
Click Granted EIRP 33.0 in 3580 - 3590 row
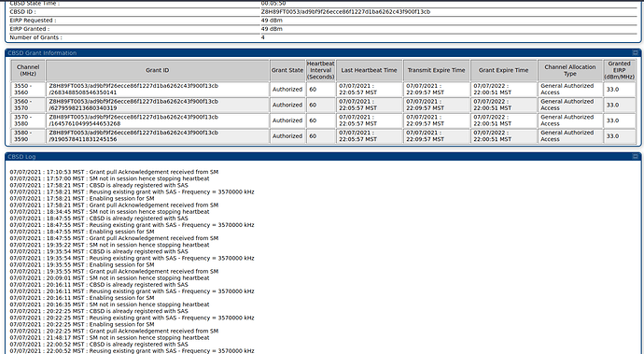[x=620, y=136]
